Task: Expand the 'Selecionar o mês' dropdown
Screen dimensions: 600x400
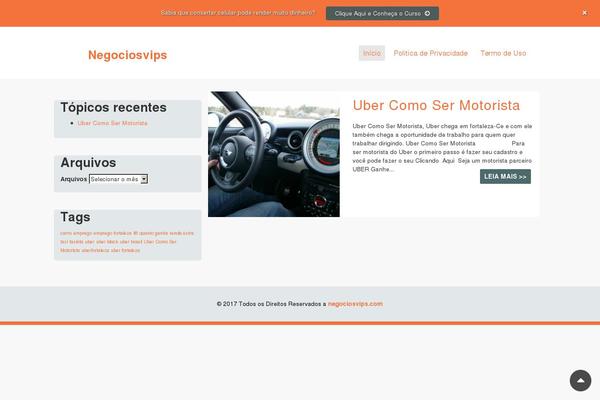Action: [x=118, y=179]
